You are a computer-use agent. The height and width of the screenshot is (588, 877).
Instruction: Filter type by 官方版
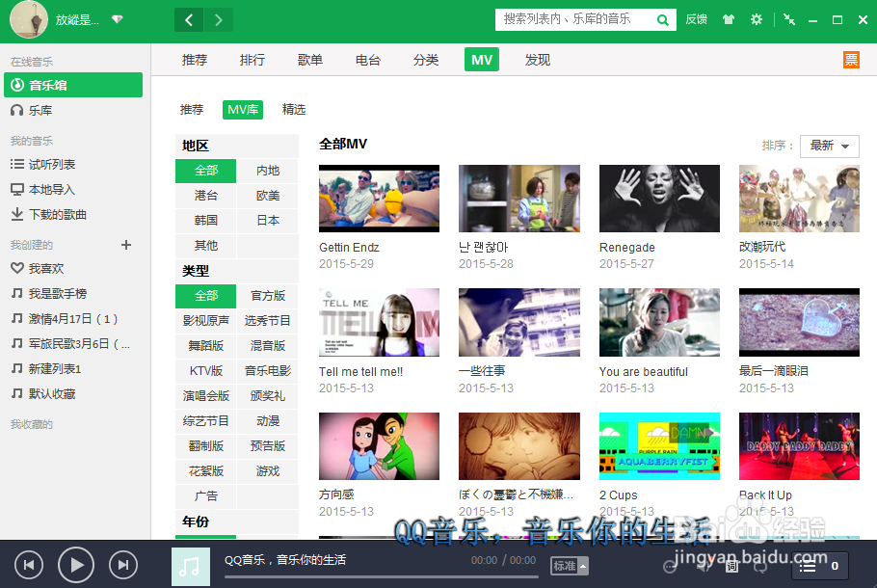coord(268,296)
